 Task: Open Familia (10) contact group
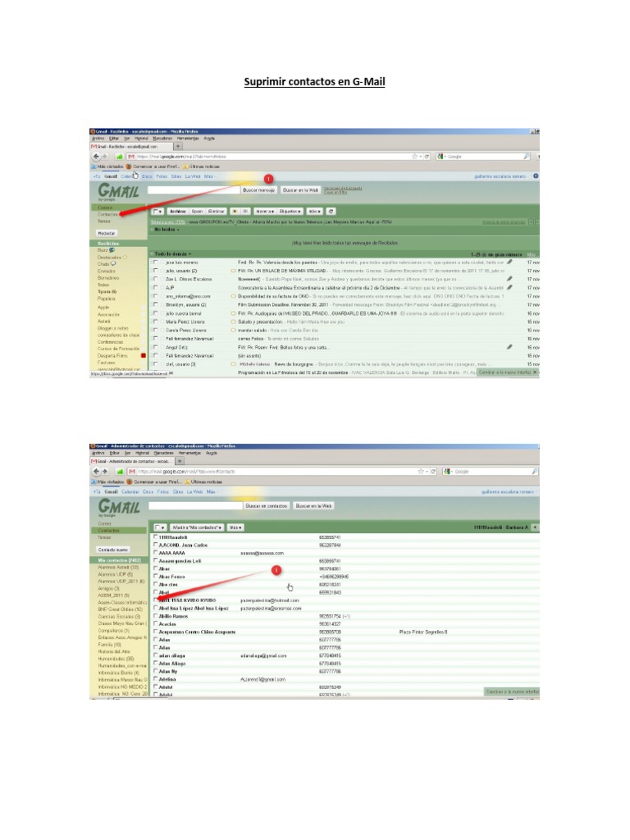(x=109, y=645)
